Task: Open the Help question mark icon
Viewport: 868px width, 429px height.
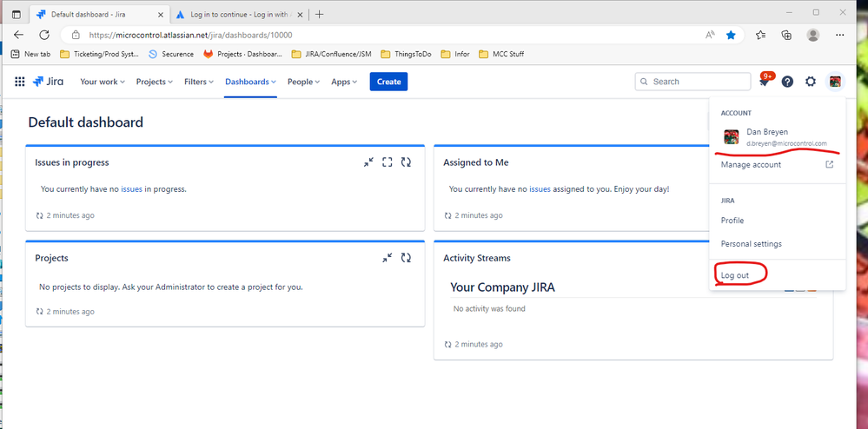Action: (787, 82)
